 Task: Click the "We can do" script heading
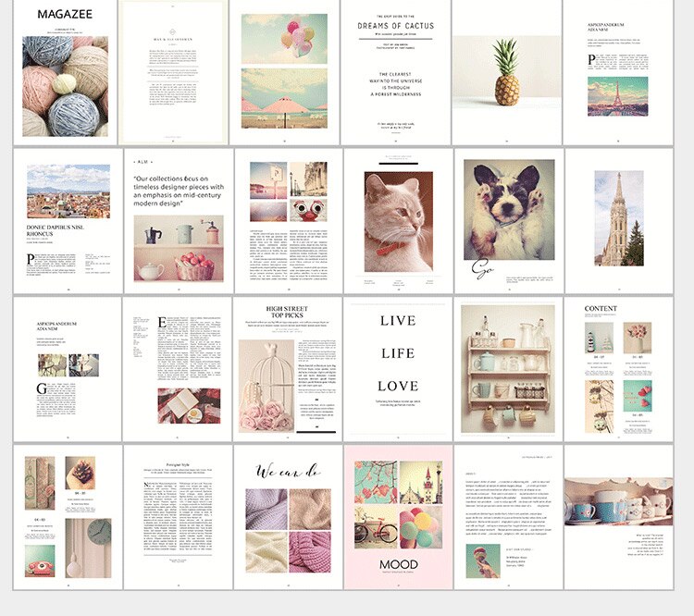[x=288, y=471]
